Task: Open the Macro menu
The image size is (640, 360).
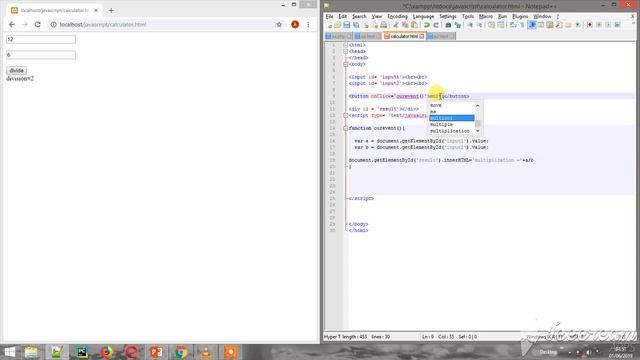Action: coord(486,16)
